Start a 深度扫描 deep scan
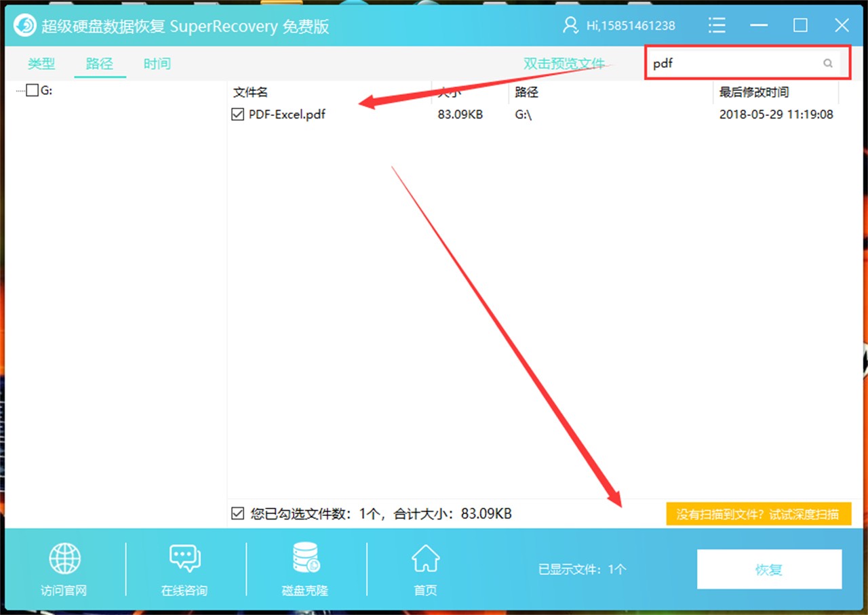868x615 pixels. click(x=757, y=513)
